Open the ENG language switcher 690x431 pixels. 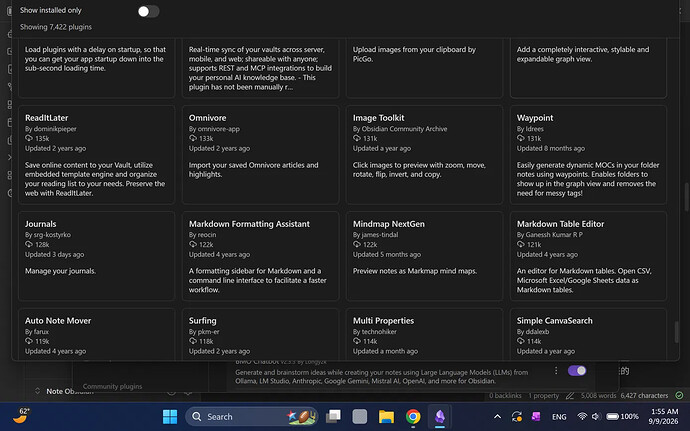pos(559,416)
